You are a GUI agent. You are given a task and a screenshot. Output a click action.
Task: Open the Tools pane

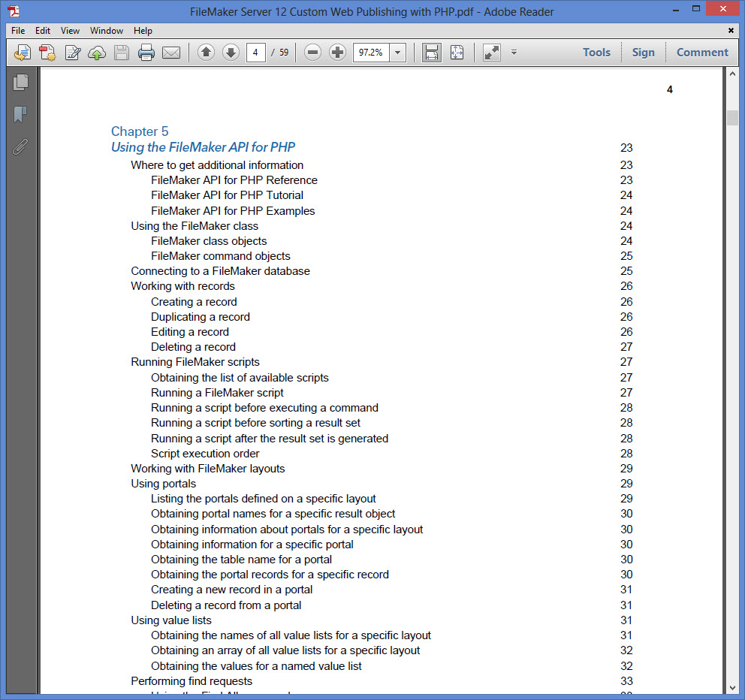[x=596, y=53]
